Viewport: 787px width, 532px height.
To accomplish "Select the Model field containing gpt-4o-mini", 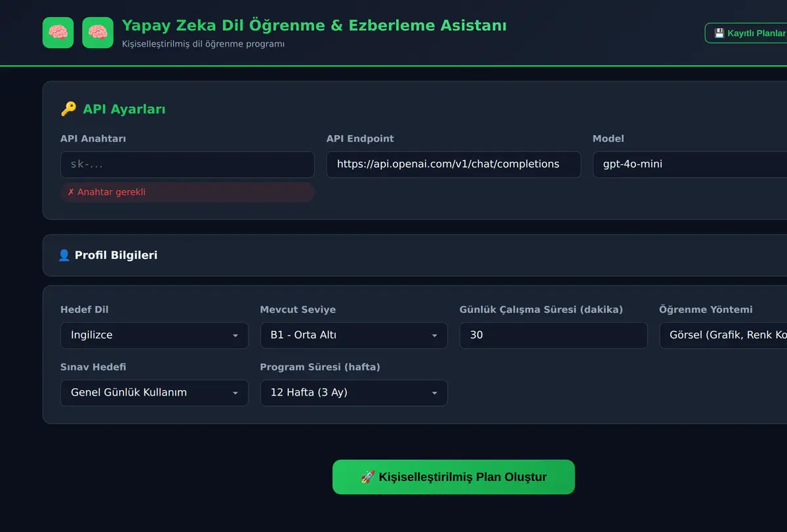I will tap(690, 165).
